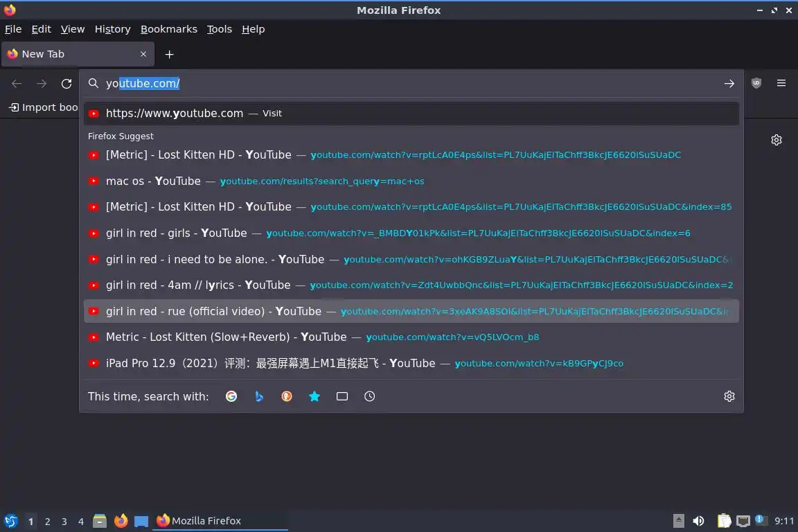Open Metric - Lost Kitten (Slow+Reverb) suggestion
The height and width of the screenshot is (532, 798).
click(411, 337)
